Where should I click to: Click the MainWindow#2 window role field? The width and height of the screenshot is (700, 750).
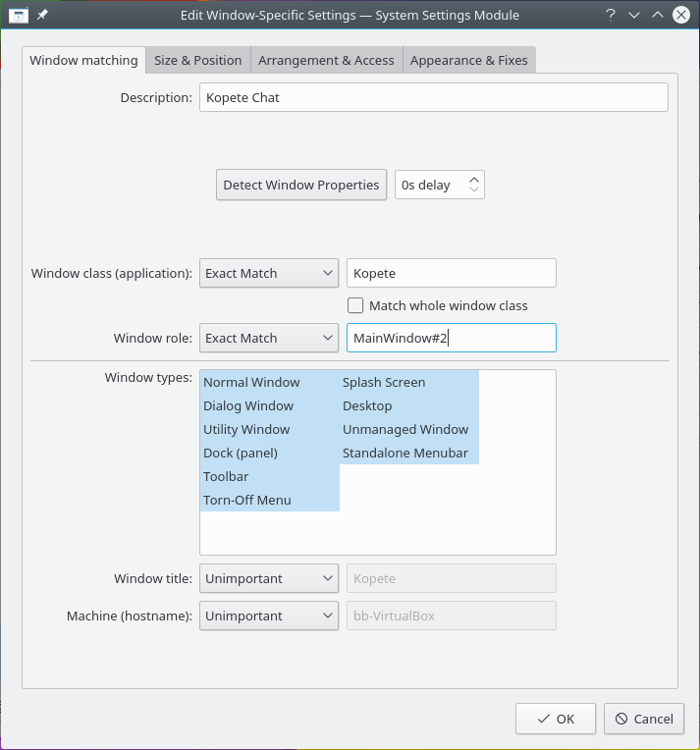coord(451,338)
